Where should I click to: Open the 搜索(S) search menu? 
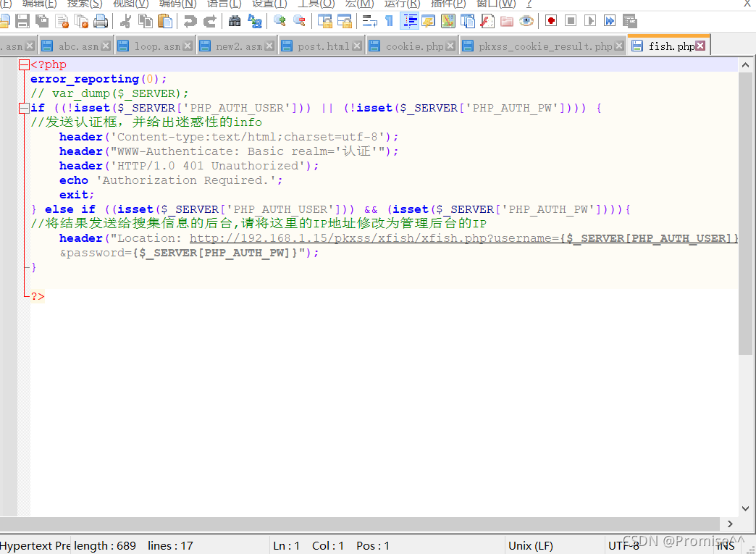[85, 4]
